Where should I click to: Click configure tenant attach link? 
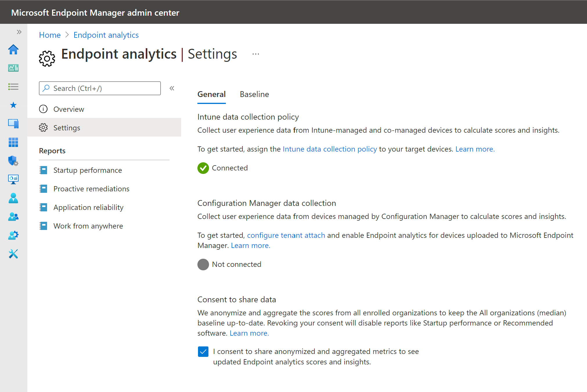coord(286,235)
